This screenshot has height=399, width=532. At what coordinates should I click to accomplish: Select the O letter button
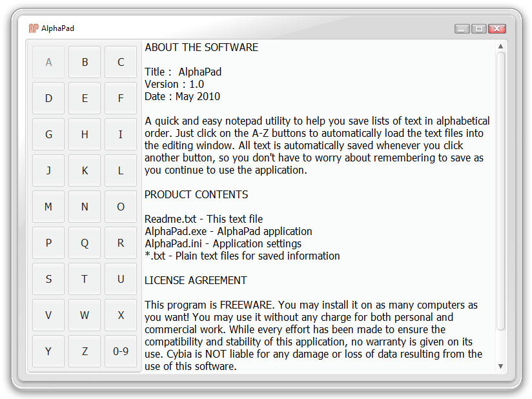pos(121,207)
